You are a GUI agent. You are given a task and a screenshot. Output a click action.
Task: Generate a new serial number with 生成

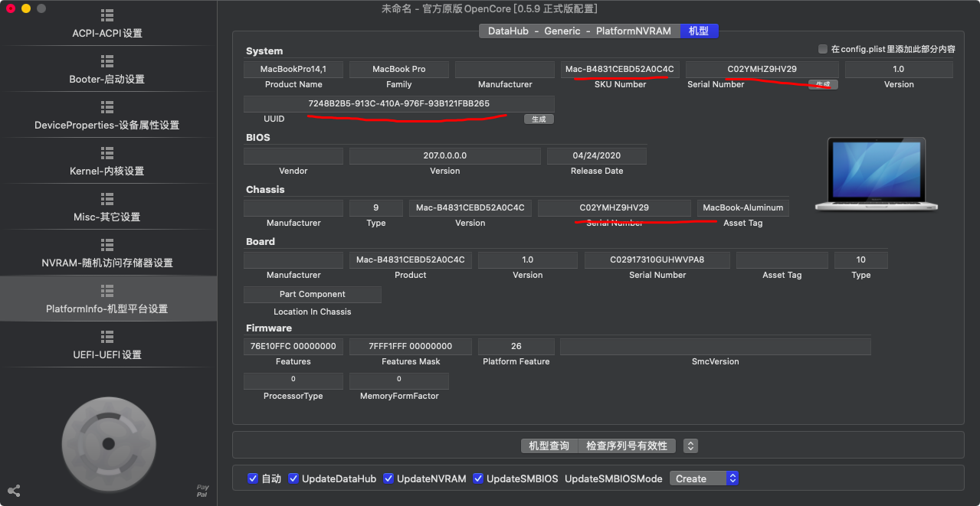tap(823, 84)
